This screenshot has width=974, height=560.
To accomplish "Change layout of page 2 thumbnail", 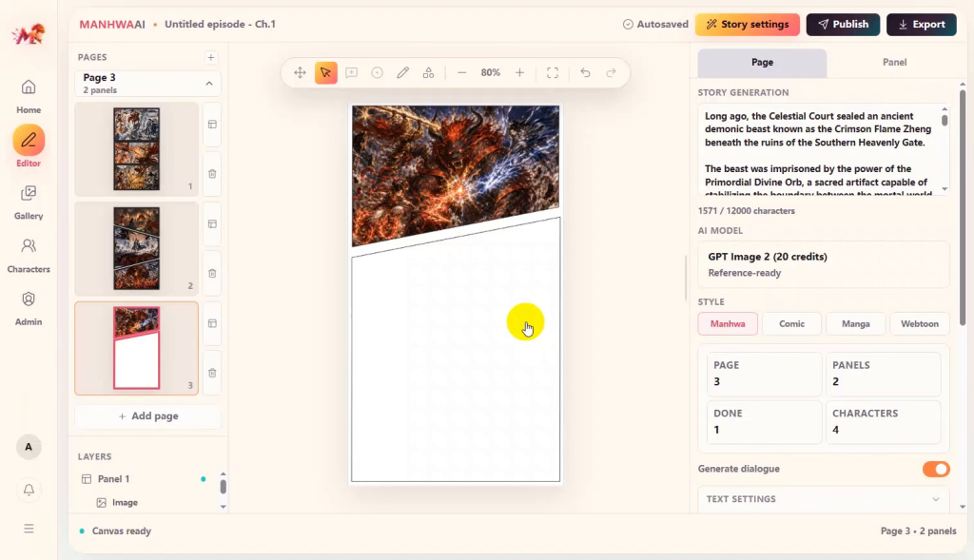I will coord(212,224).
